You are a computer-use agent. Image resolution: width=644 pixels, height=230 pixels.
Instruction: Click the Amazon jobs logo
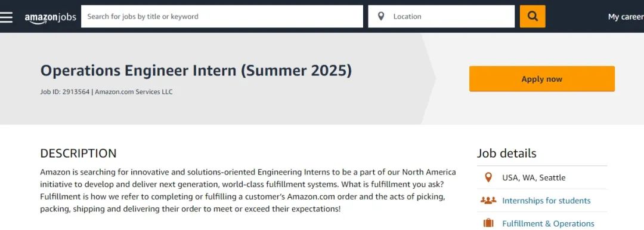50,17
